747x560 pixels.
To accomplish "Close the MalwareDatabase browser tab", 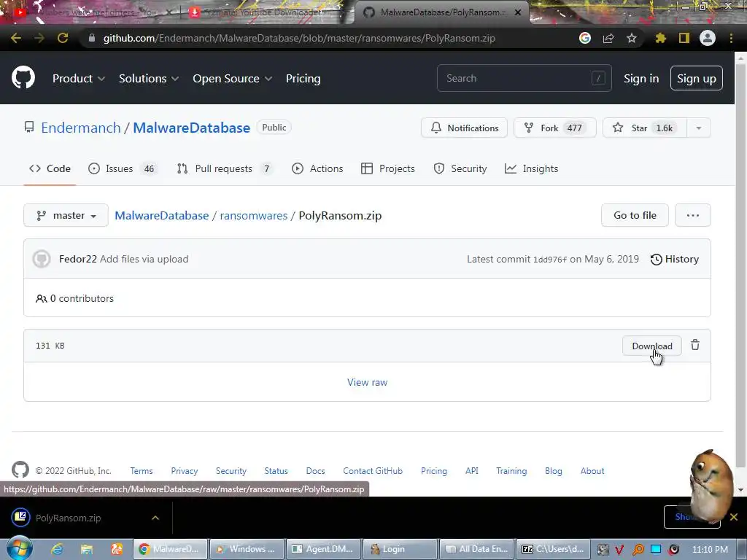I will pos(518,12).
